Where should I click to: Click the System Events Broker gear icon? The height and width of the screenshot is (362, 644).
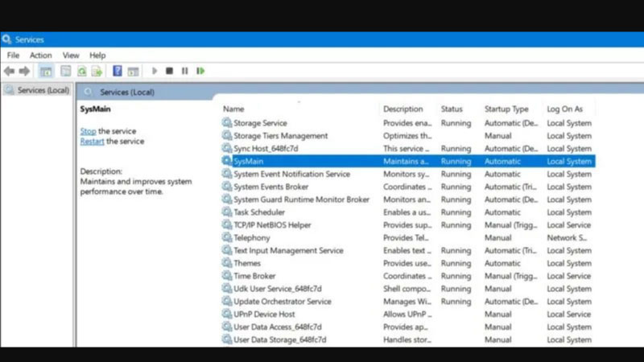pos(227,186)
